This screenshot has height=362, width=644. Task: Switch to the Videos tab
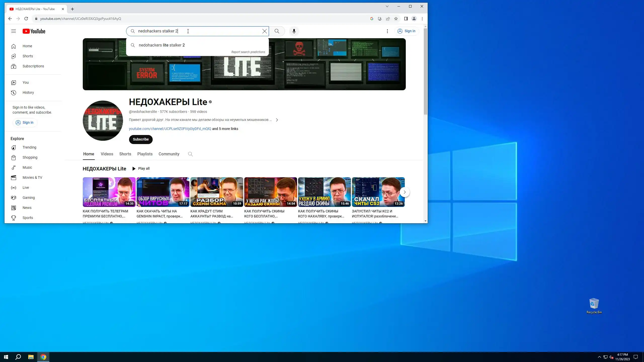107,154
